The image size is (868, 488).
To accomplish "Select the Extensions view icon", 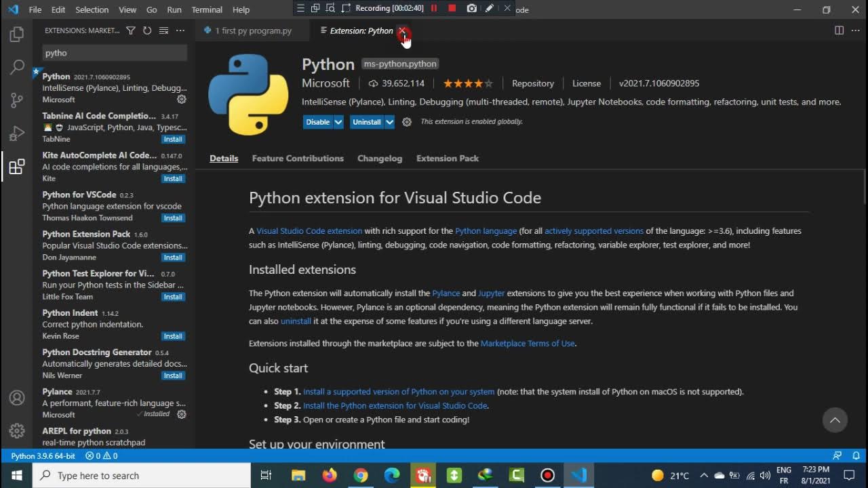I will pos(17,167).
